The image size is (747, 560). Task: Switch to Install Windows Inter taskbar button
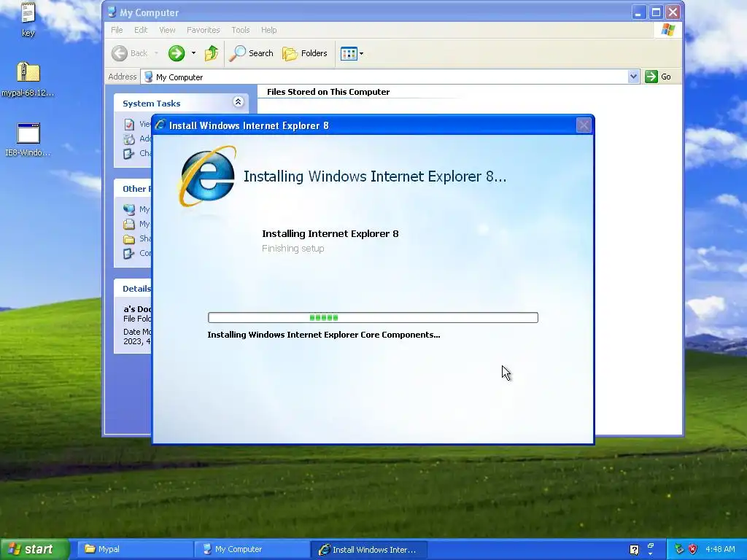(x=368, y=550)
